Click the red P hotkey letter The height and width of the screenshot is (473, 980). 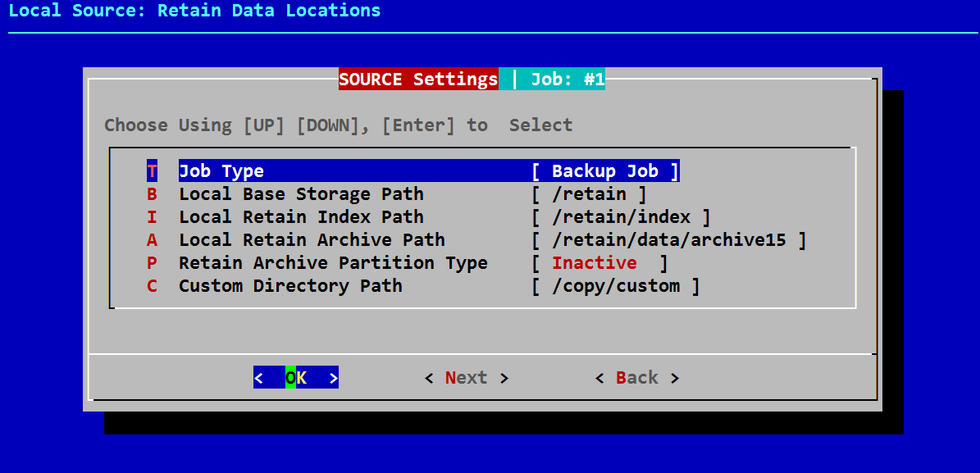click(152, 263)
